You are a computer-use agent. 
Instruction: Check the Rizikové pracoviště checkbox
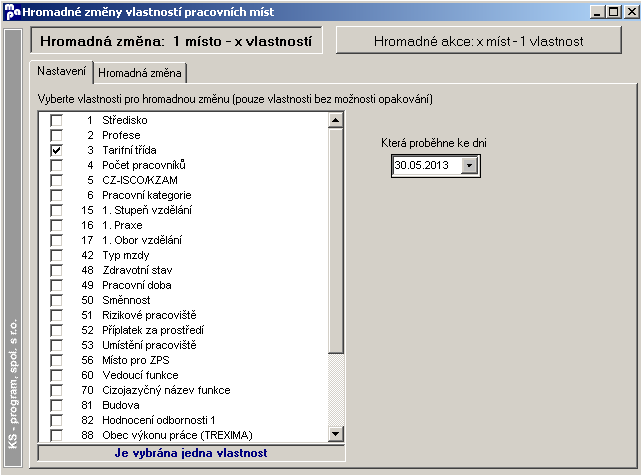[x=56, y=315]
